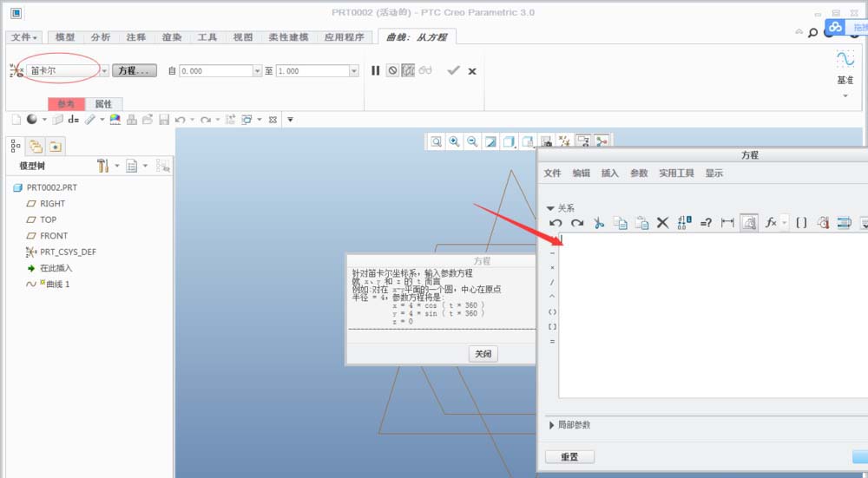Open the 自 start value dropdown arrow
This screenshot has width=868, height=478.
tap(258, 71)
